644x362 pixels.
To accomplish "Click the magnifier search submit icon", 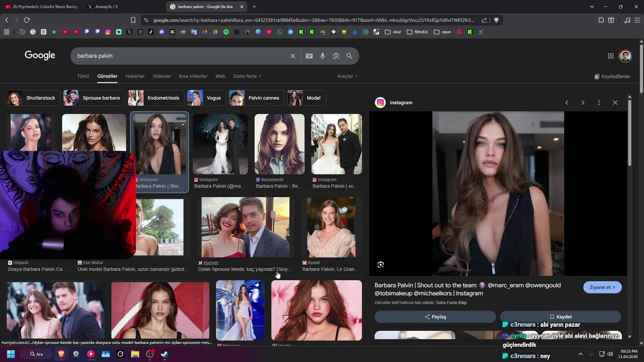I will (x=349, y=56).
